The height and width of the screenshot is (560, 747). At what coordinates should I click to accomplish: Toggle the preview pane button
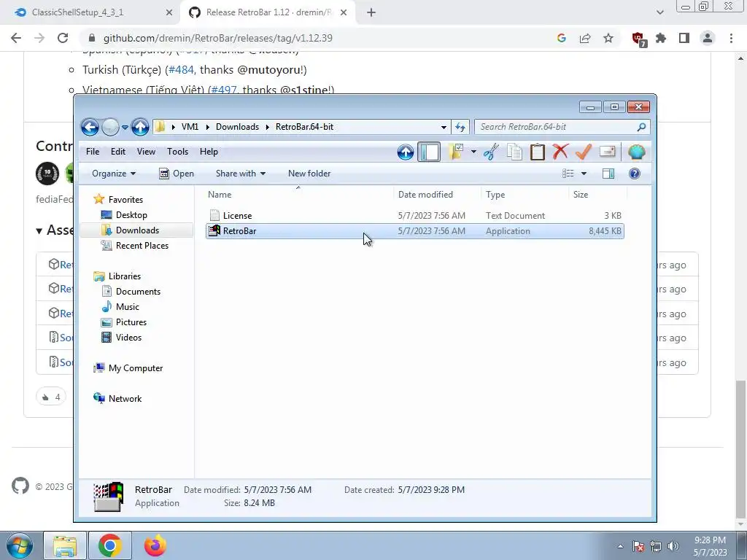tap(608, 174)
